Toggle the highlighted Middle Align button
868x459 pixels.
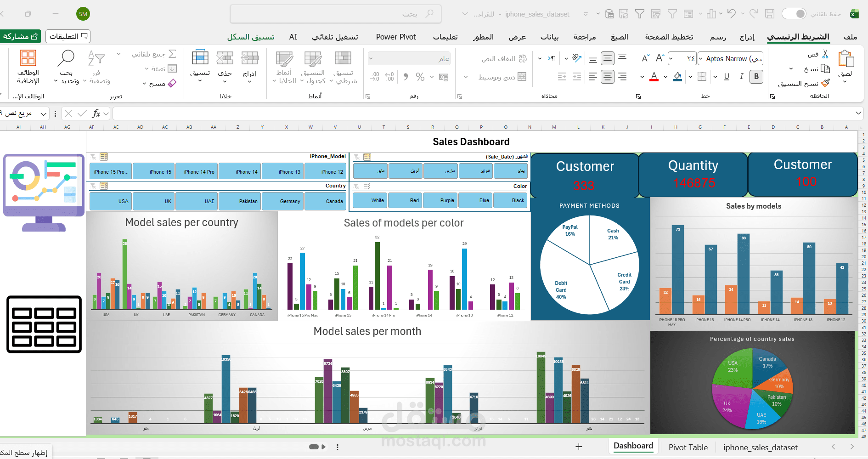[608, 58]
